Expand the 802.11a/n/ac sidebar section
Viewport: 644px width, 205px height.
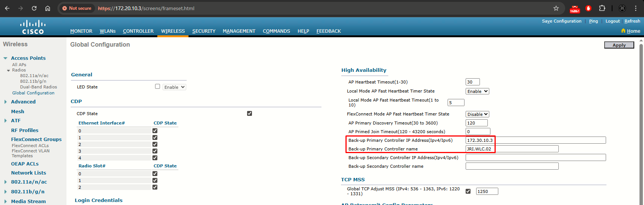[x=5, y=182]
